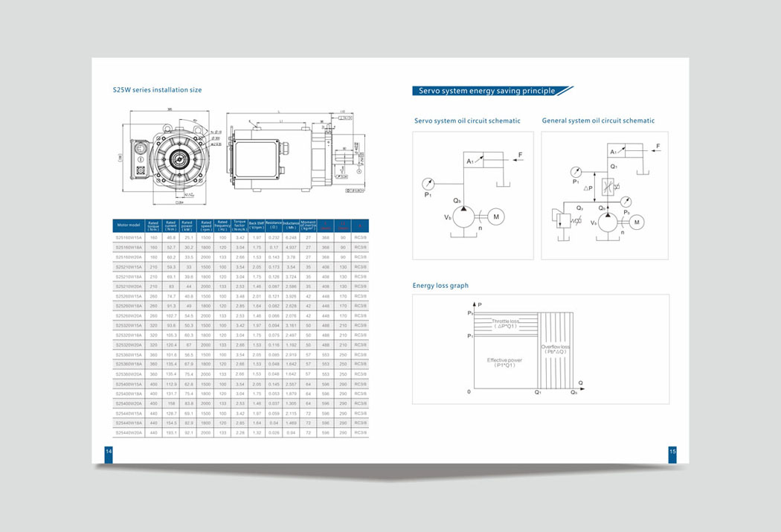Click the motor M symbol in the general schematic
The height and width of the screenshot is (532, 781).
(637, 222)
